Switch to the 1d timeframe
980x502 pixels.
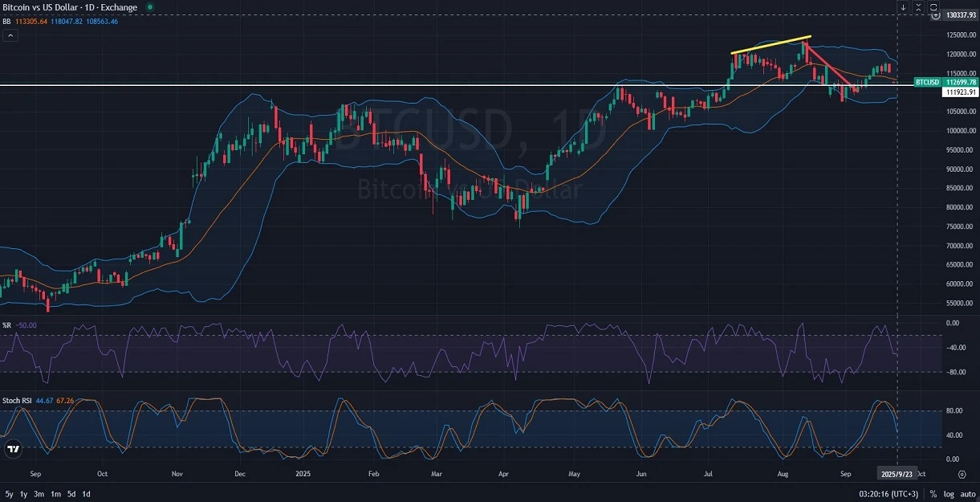86,493
